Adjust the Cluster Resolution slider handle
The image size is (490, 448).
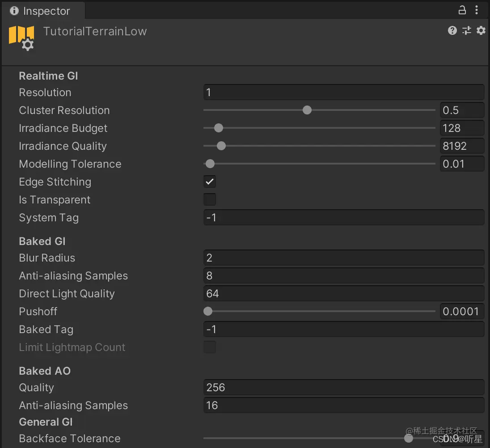click(307, 110)
